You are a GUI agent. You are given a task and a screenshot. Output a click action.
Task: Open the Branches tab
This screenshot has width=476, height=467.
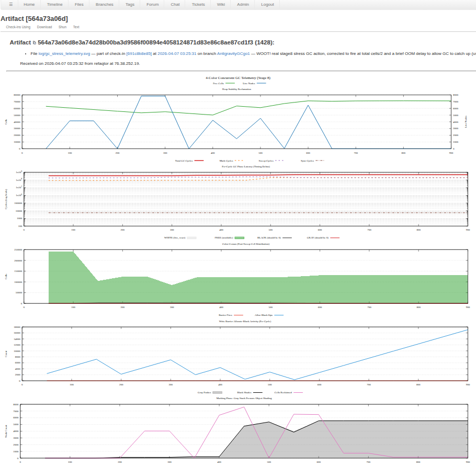point(104,4)
